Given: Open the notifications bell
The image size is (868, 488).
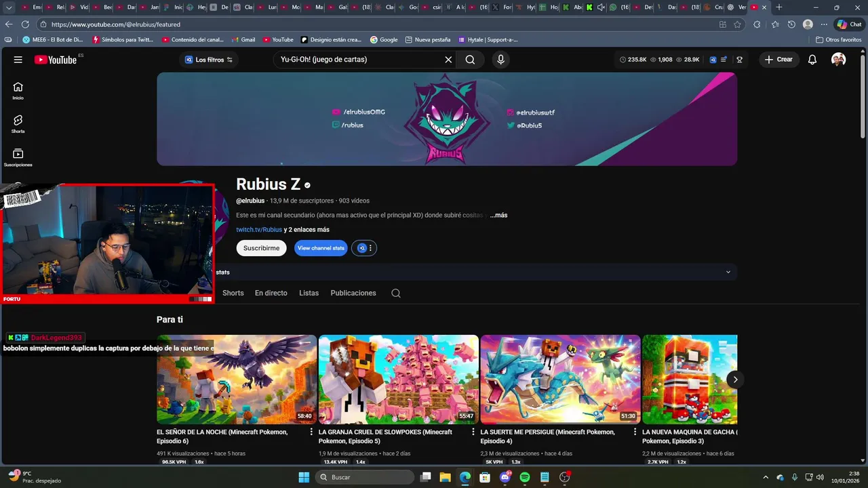Looking at the screenshot, I should tap(812, 60).
